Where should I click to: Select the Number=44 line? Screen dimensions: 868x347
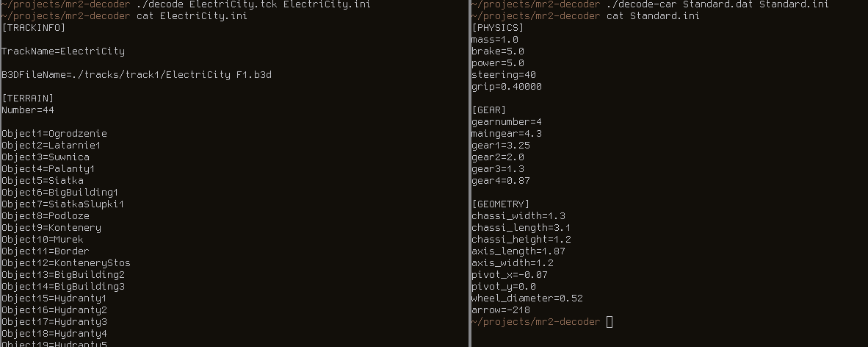(x=28, y=110)
